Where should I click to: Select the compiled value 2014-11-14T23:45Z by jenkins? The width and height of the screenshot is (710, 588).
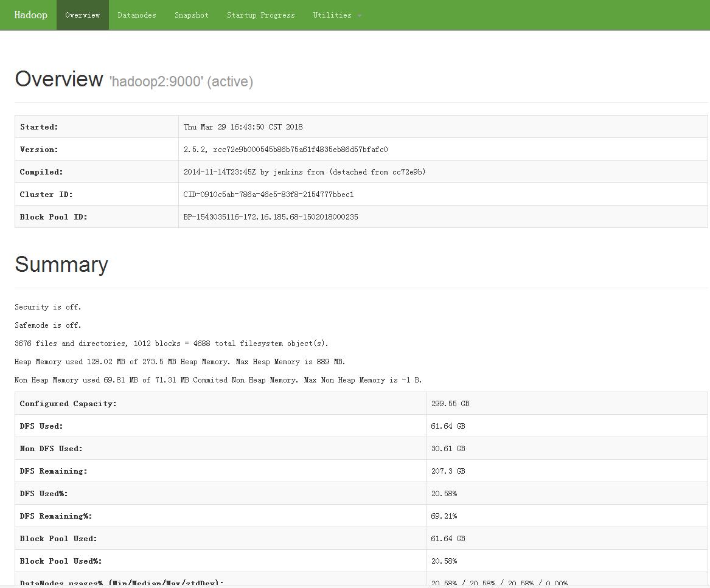click(x=304, y=172)
